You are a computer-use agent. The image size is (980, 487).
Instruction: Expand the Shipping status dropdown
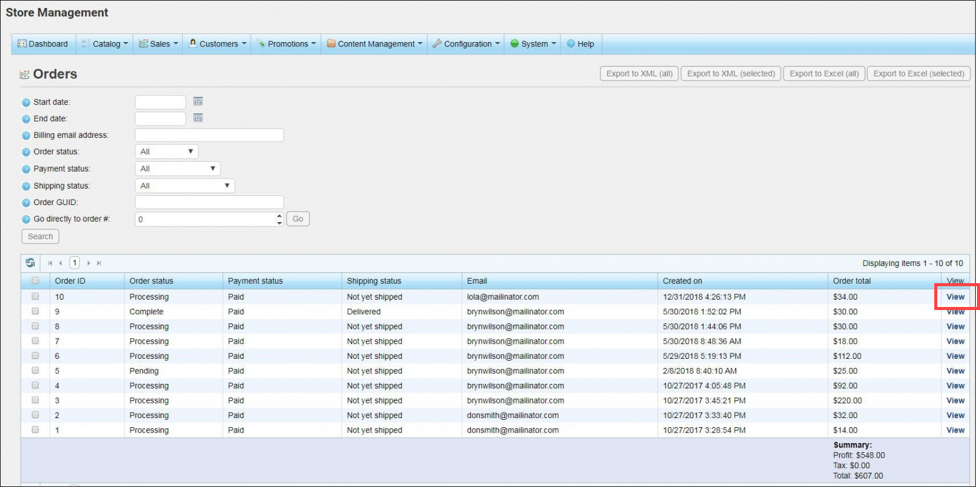coord(184,186)
